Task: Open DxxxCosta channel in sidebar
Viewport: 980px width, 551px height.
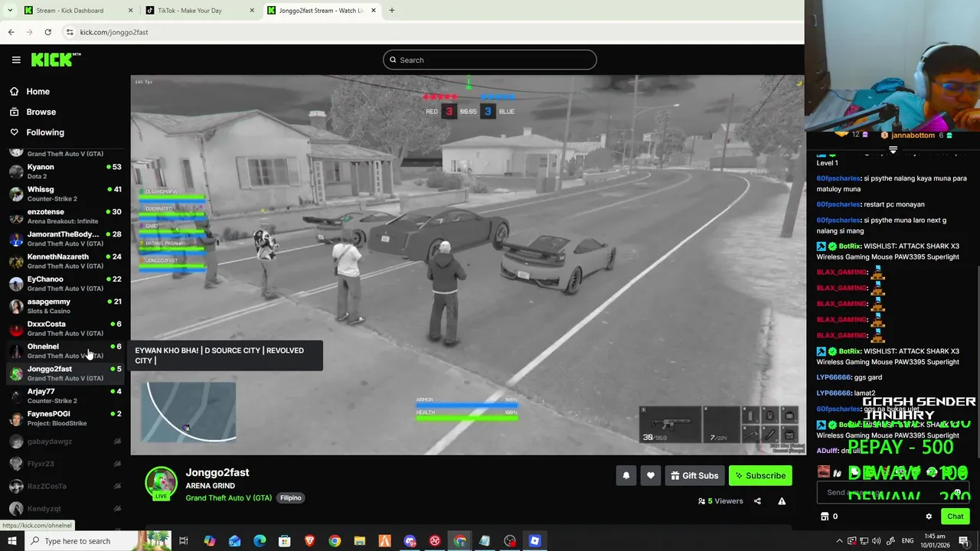Action: click(x=65, y=328)
